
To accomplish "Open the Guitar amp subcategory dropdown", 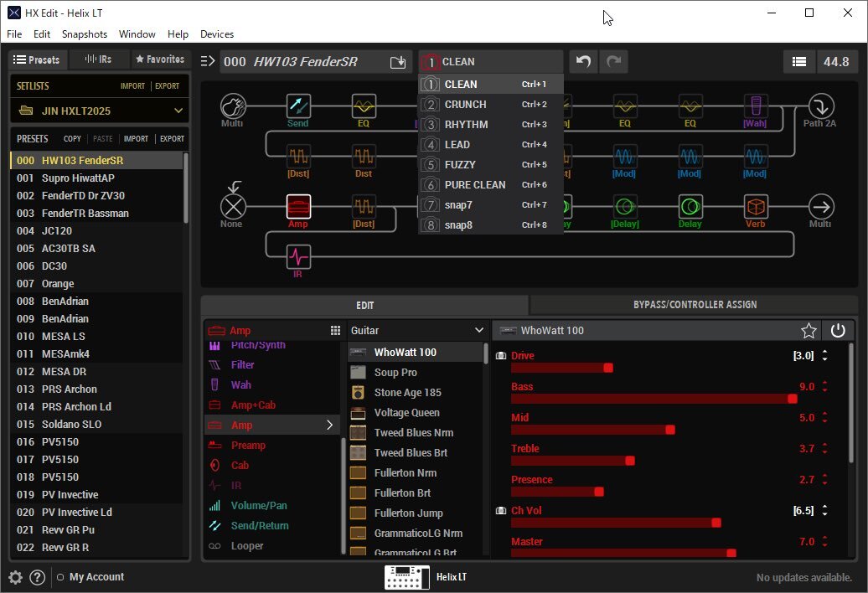I will pos(416,331).
